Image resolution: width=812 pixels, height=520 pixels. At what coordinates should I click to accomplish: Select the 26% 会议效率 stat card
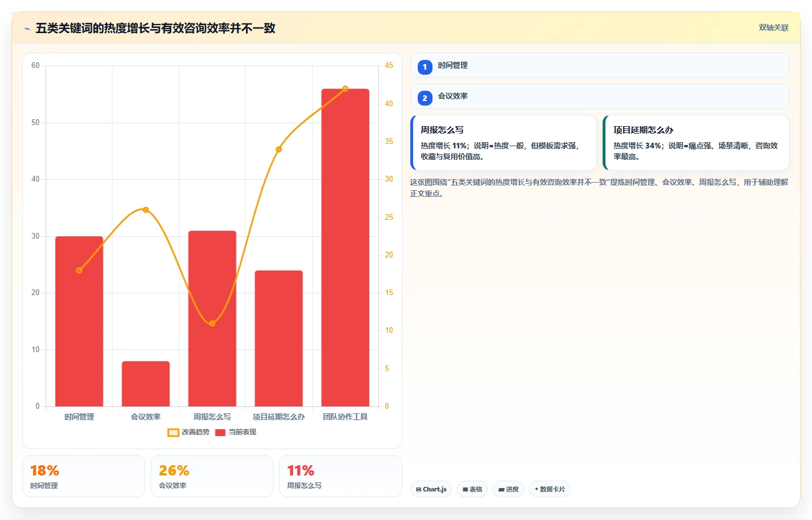212,476
